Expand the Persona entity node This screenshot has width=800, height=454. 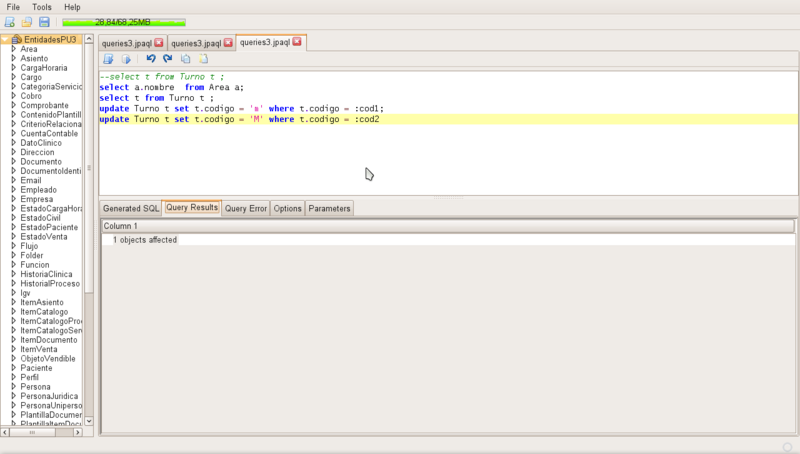pos(13,387)
